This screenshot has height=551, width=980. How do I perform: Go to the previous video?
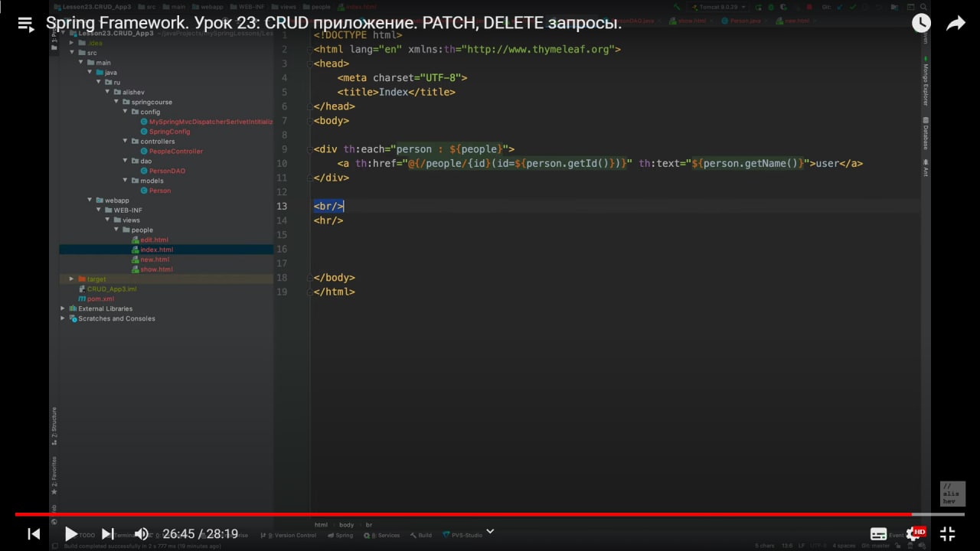click(x=34, y=533)
